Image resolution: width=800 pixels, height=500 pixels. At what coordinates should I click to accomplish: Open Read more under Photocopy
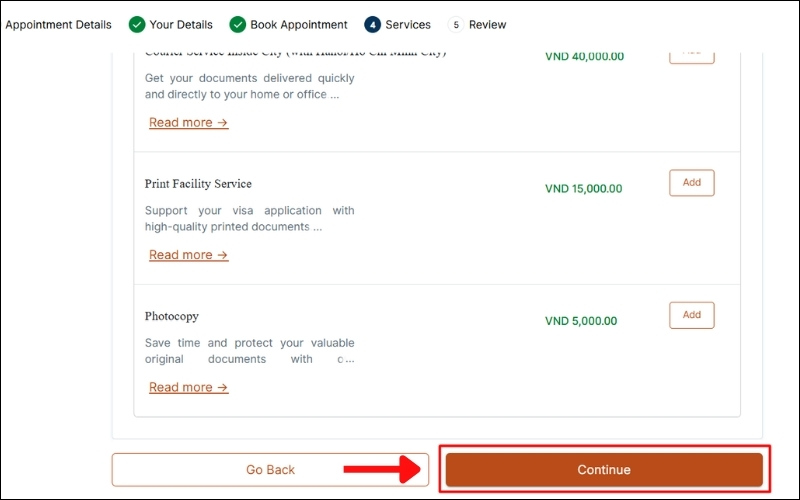click(188, 387)
